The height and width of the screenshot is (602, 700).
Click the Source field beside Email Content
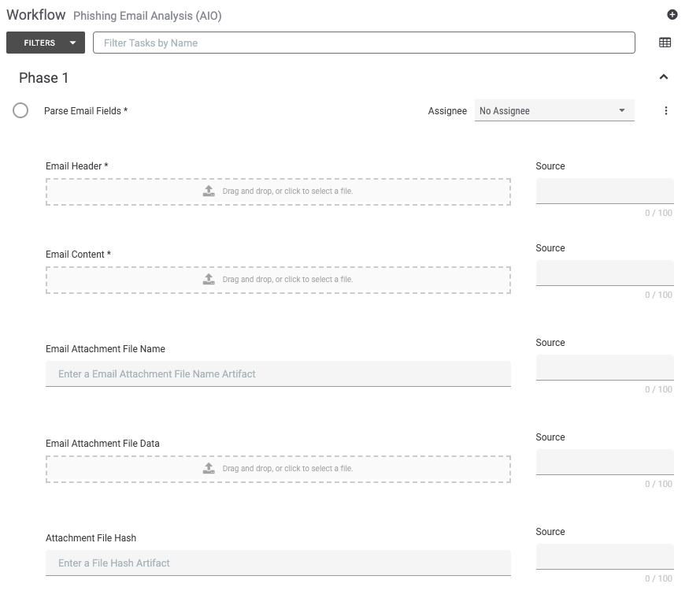click(x=605, y=273)
